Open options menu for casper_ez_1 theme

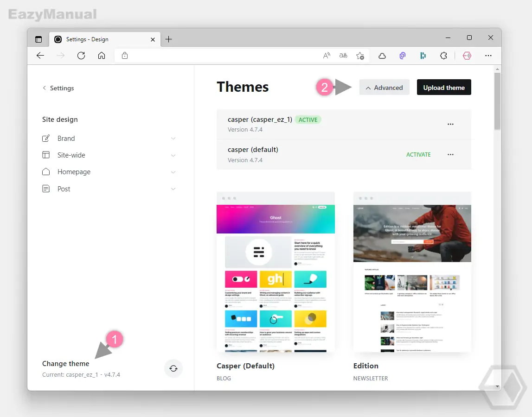click(x=450, y=124)
